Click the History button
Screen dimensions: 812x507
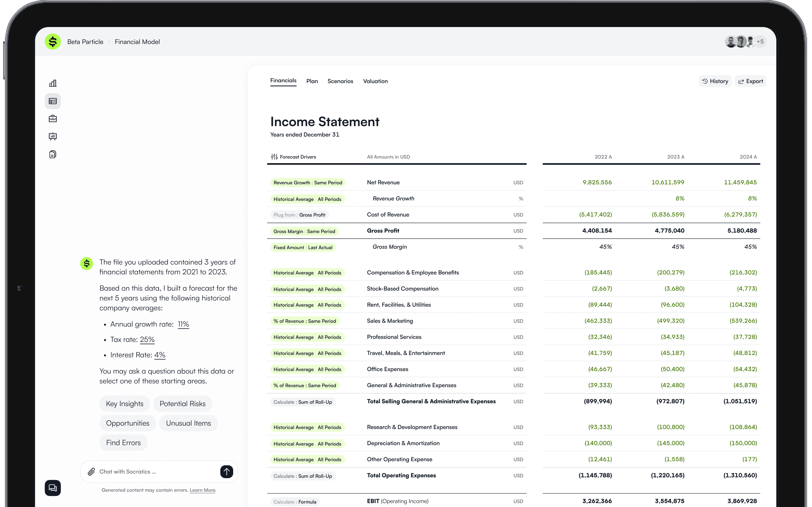[715, 81]
